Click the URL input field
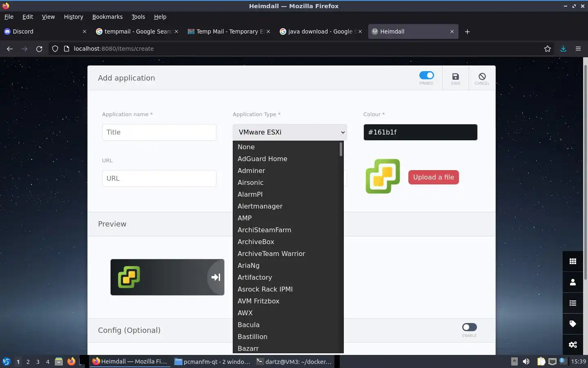Viewport: 588px width, 368px height. click(159, 178)
